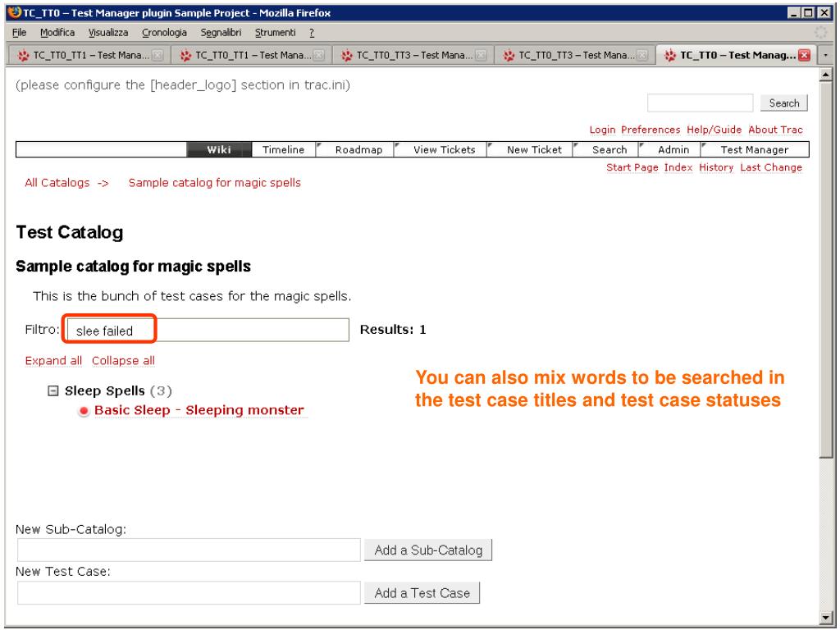Click the vertical scrollbar down arrow
Screen dimensions: 840x630
(x=825, y=618)
